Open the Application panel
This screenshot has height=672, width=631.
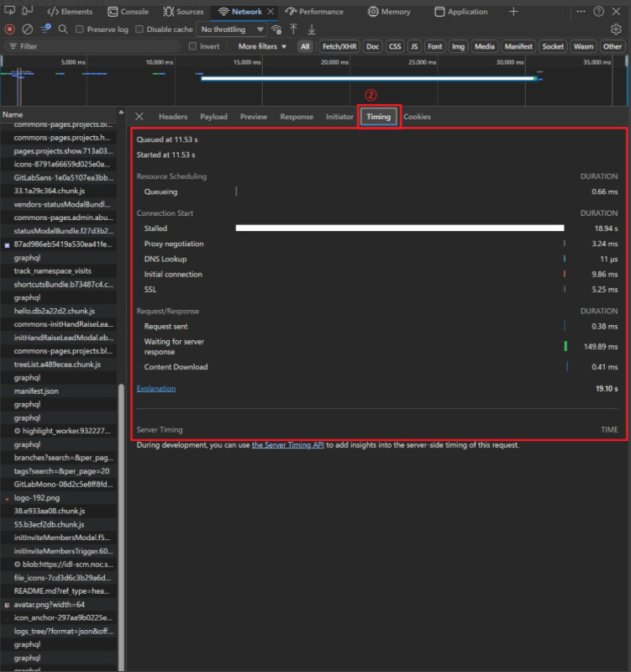pyautogui.click(x=460, y=12)
